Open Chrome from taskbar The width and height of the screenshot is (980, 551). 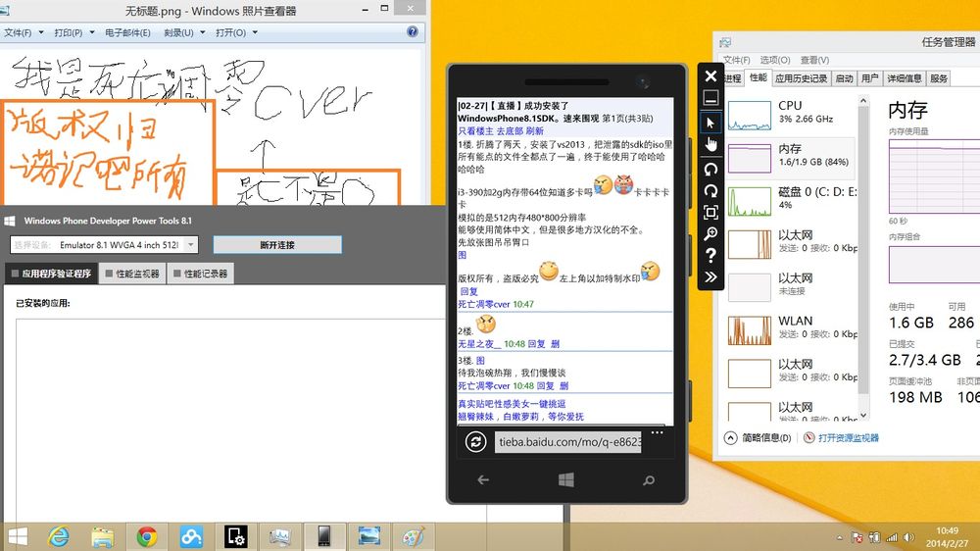coord(147,536)
